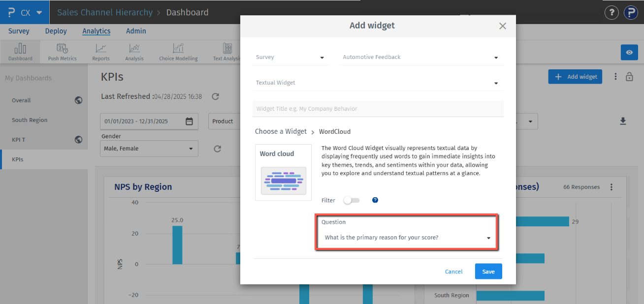The height and width of the screenshot is (304, 644).
Task: Open the lock icon beside Add widget
Action: (x=629, y=77)
